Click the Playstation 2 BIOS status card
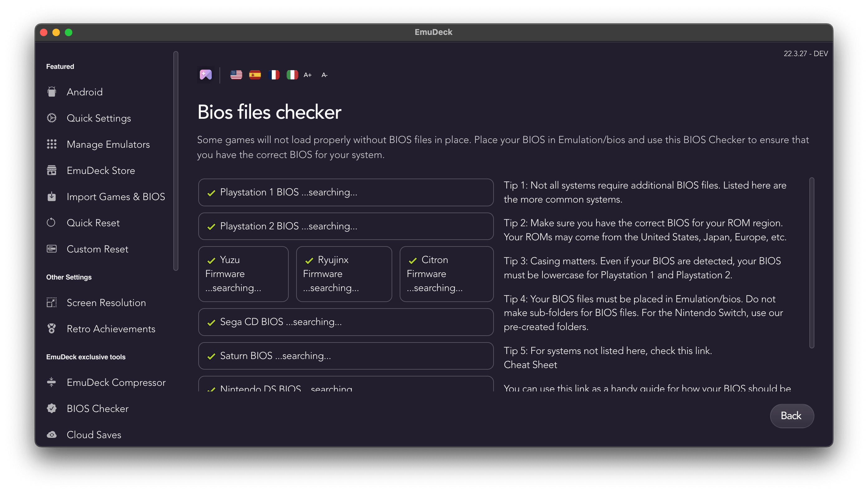The width and height of the screenshot is (868, 493). tap(346, 226)
